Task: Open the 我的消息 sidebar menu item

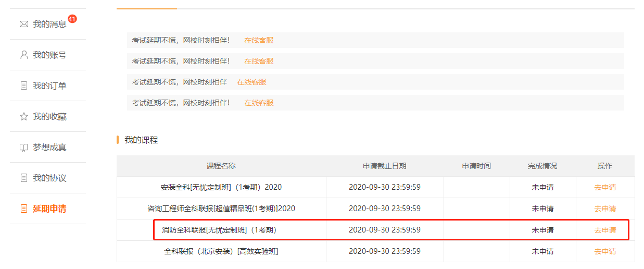Action: point(49,24)
